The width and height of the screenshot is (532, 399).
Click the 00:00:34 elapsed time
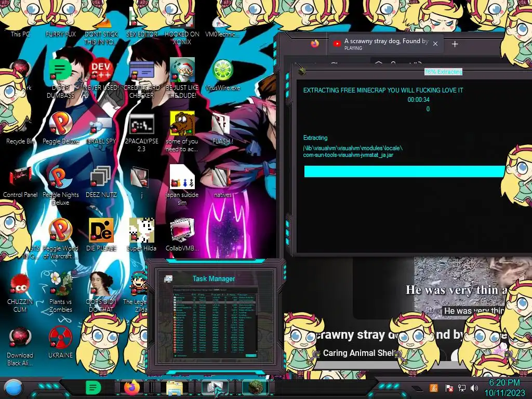coord(418,100)
